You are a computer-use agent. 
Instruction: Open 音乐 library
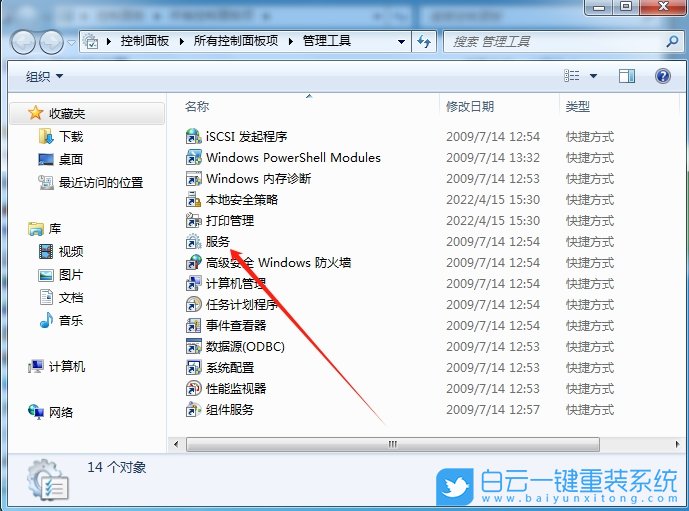pos(71,320)
